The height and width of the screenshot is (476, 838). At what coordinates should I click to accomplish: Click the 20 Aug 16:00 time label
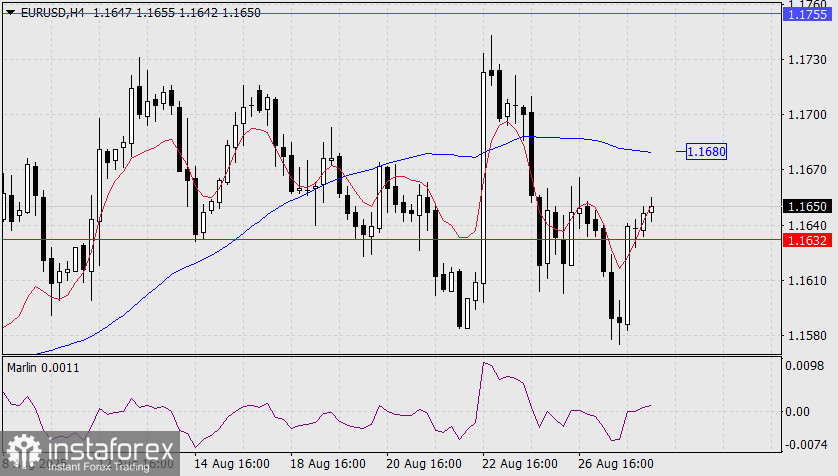click(x=424, y=464)
